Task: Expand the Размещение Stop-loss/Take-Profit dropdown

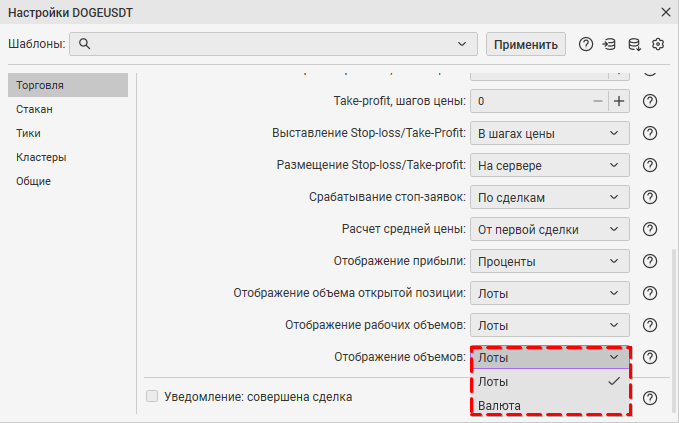Action: tap(549, 165)
